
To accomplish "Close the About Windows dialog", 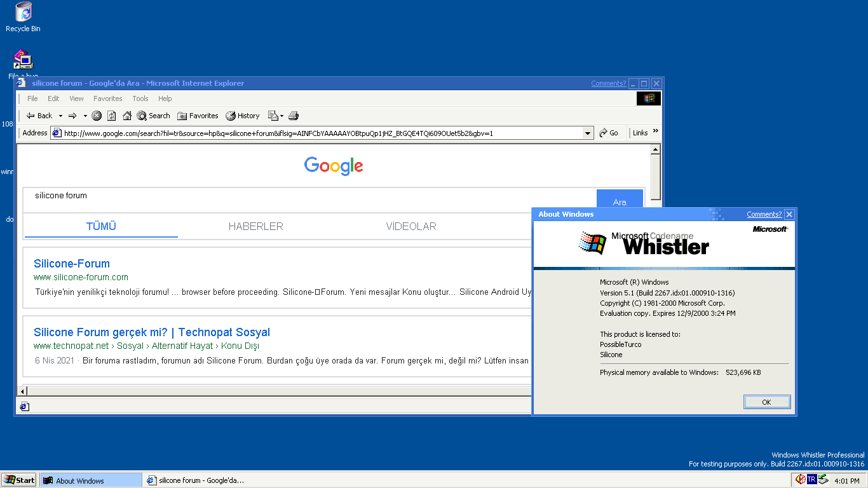I will pos(789,215).
